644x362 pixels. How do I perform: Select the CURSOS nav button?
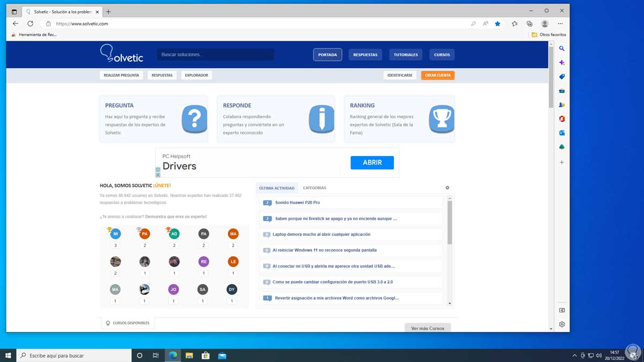point(442,55)
